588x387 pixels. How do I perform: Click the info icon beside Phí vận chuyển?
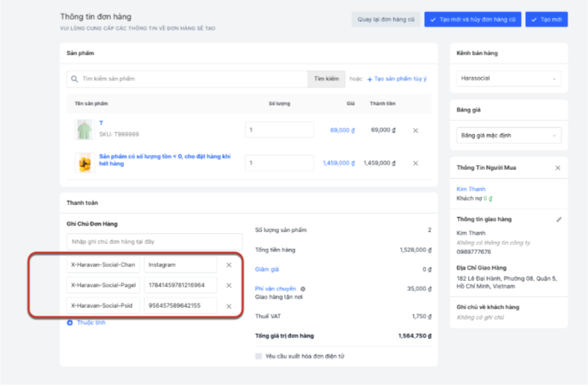coord(302,289)
